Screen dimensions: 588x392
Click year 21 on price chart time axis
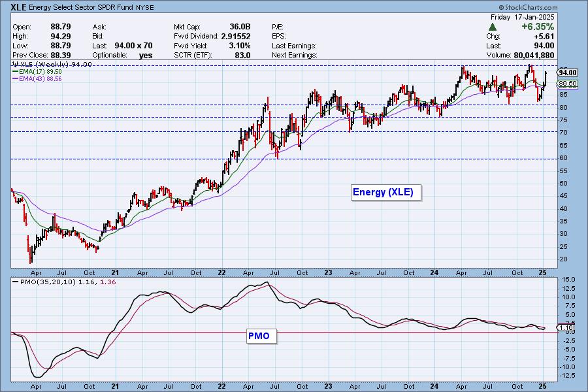click(x=115, y=272)
